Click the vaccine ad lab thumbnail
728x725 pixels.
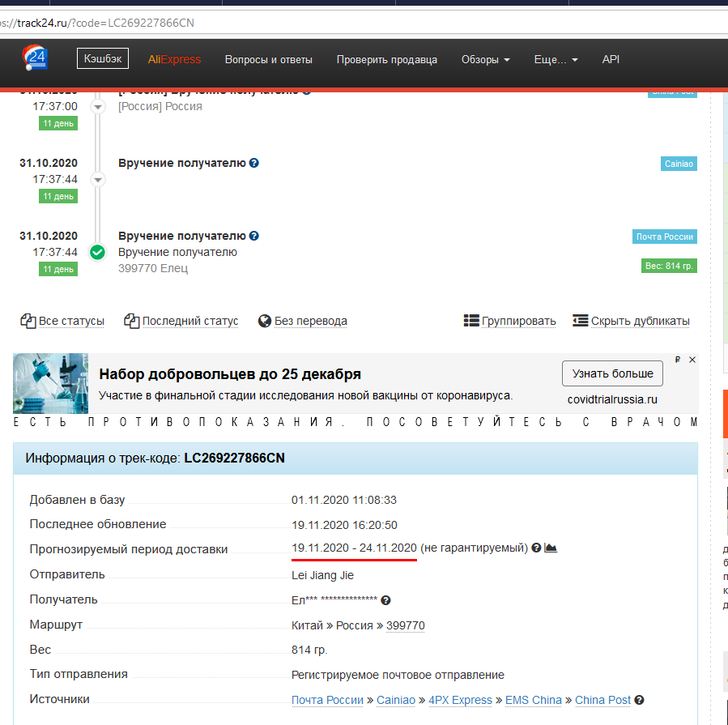click(x=50, y=383)
